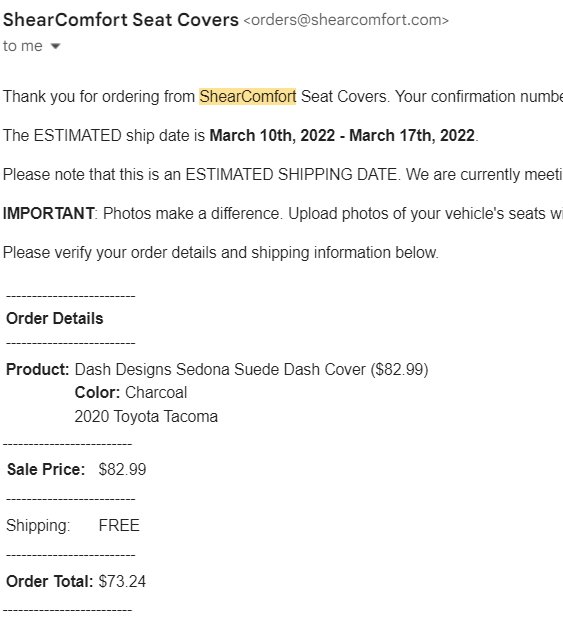This screenshot has height=630, width=563.
Task: Click the Order Total: label
Action: click(49, 581)
